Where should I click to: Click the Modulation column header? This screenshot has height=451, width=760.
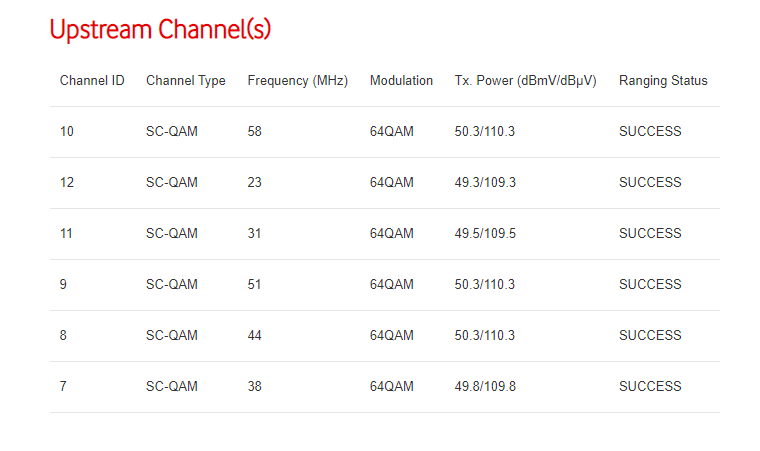[401, 81]
